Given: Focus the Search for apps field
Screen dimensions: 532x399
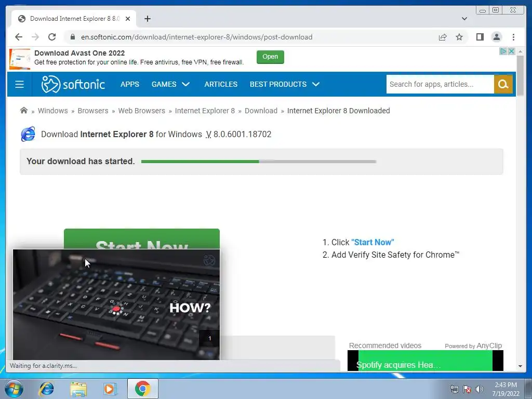Looking at the screenshot, I should click(x=440, y=84).
